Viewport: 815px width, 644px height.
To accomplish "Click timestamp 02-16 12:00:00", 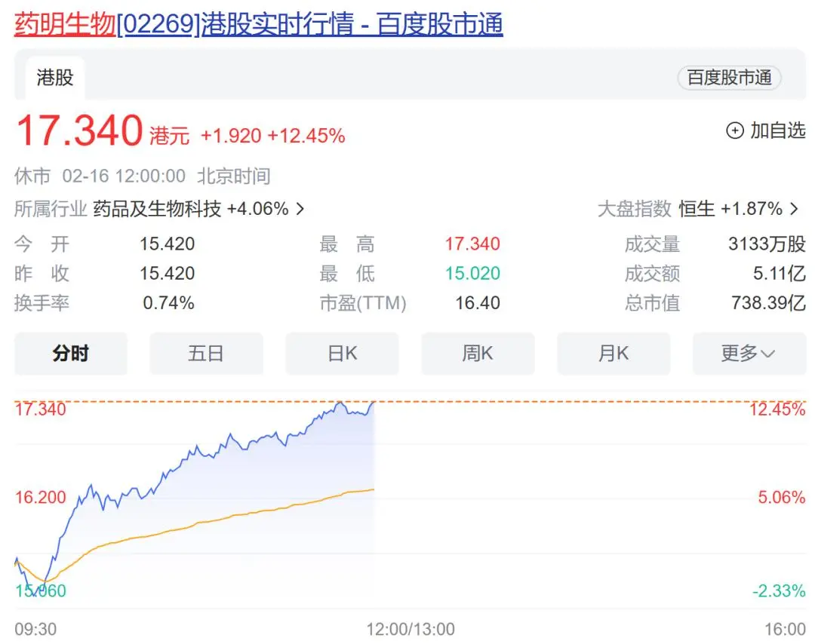I will tap(124, 176).
